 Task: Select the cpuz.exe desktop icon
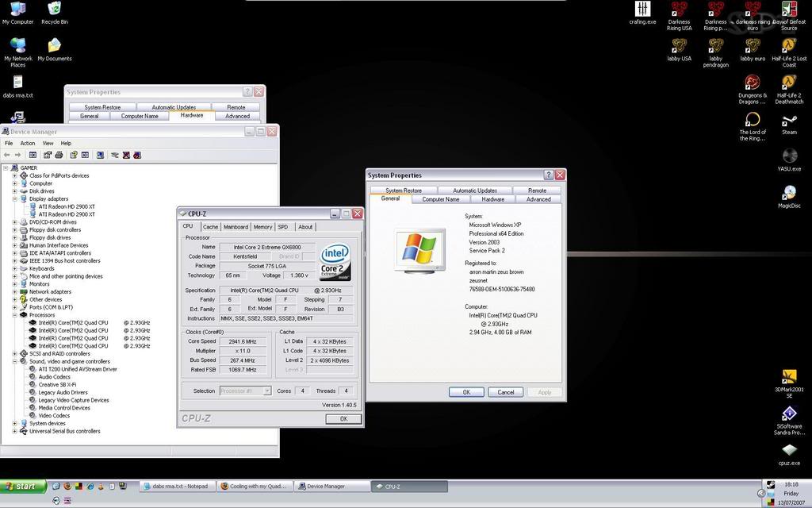[789, 454]
